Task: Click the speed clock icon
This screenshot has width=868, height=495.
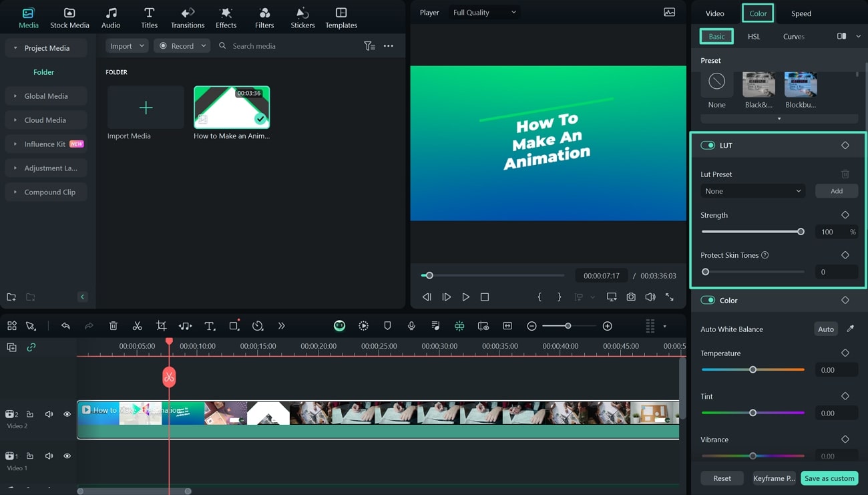Action: point(258,326)
